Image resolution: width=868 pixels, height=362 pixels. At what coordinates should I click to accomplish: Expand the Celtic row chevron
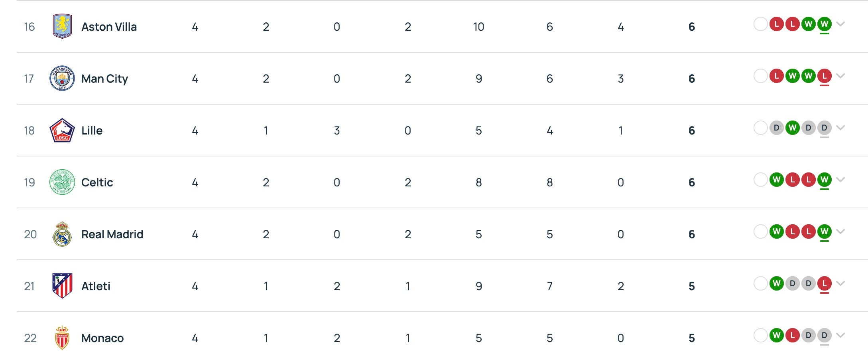840,180
